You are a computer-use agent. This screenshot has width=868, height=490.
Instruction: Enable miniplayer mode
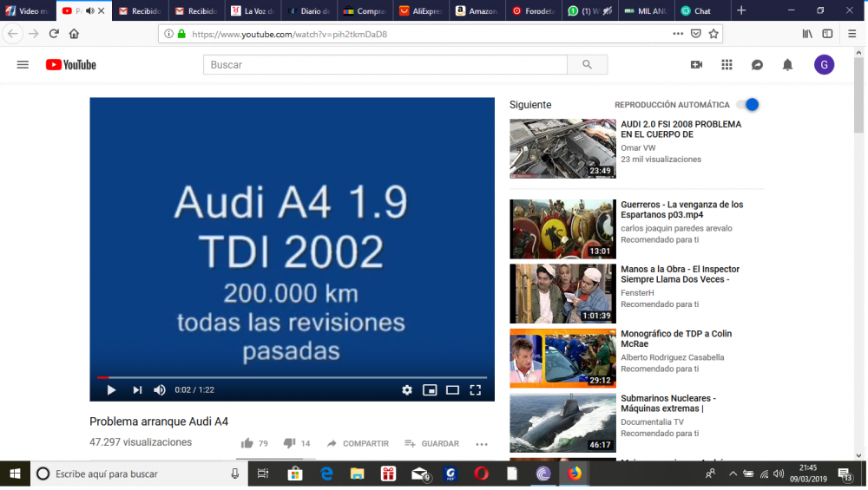[430, 390]
